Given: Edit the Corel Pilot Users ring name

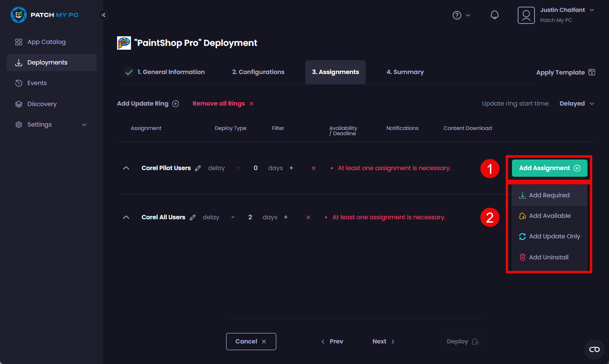Looking at the screenshot, I should [x=198, y=168].
